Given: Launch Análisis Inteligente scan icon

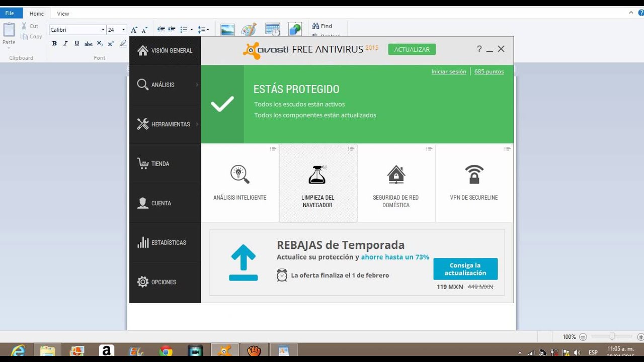Looking at the screenshot, I should (x=240, y=174).
